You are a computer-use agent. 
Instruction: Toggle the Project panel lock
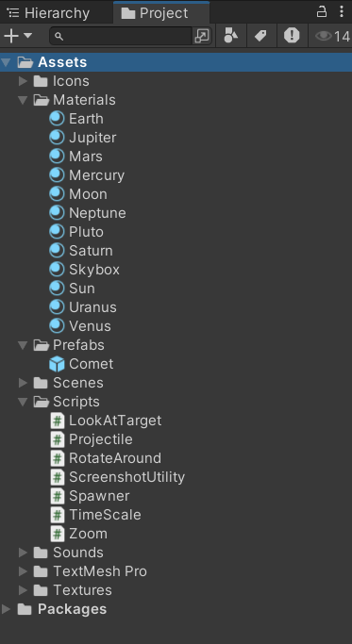pyautogui.click(x=321, y=11)
